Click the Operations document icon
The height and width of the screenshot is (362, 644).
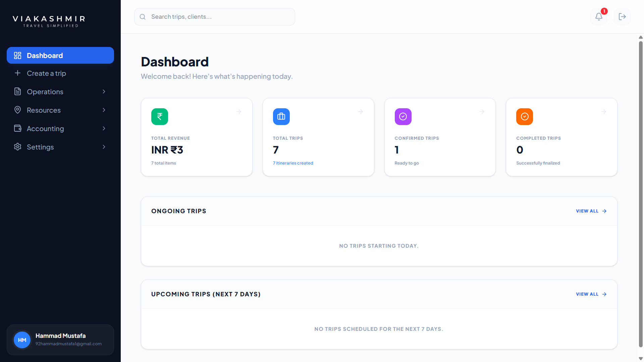(17, 92)
